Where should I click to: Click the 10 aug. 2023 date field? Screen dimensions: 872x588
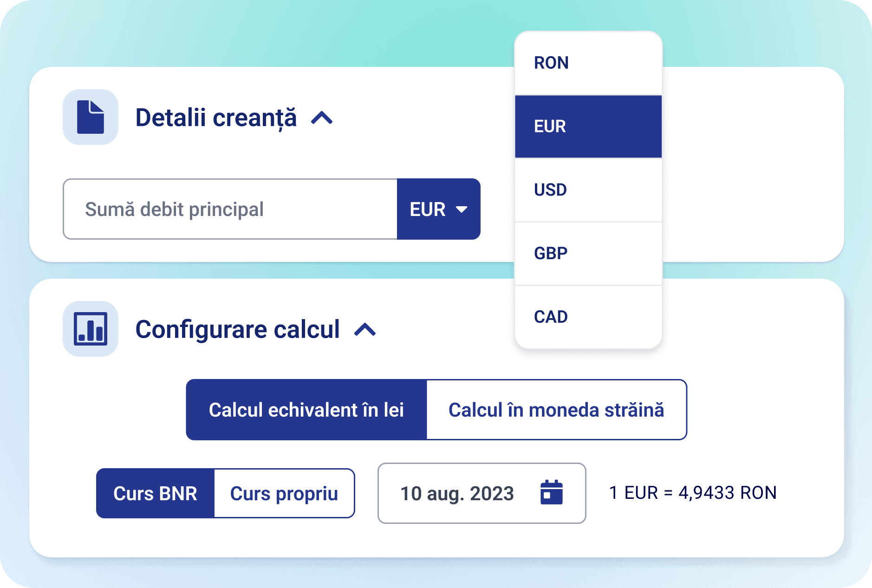[457, 493]
